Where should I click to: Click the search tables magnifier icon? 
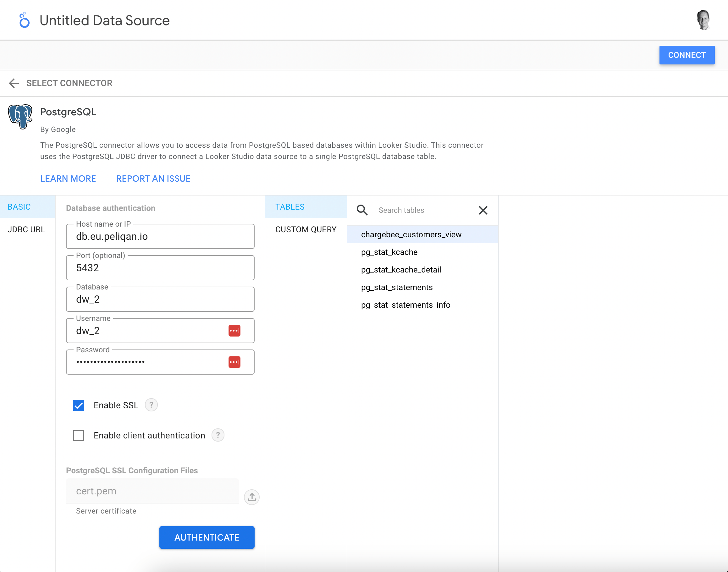(362, 210)
